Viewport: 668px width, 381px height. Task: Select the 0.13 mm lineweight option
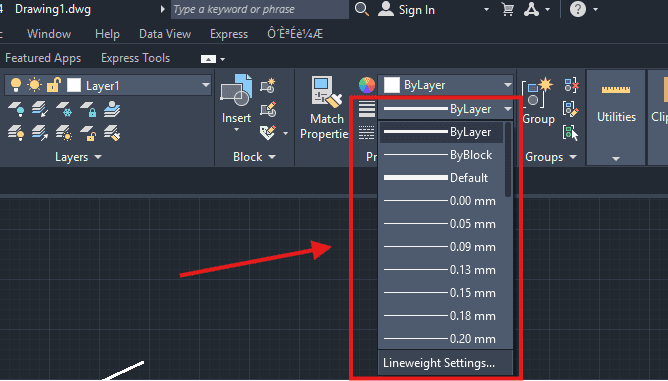pos(441,270)
